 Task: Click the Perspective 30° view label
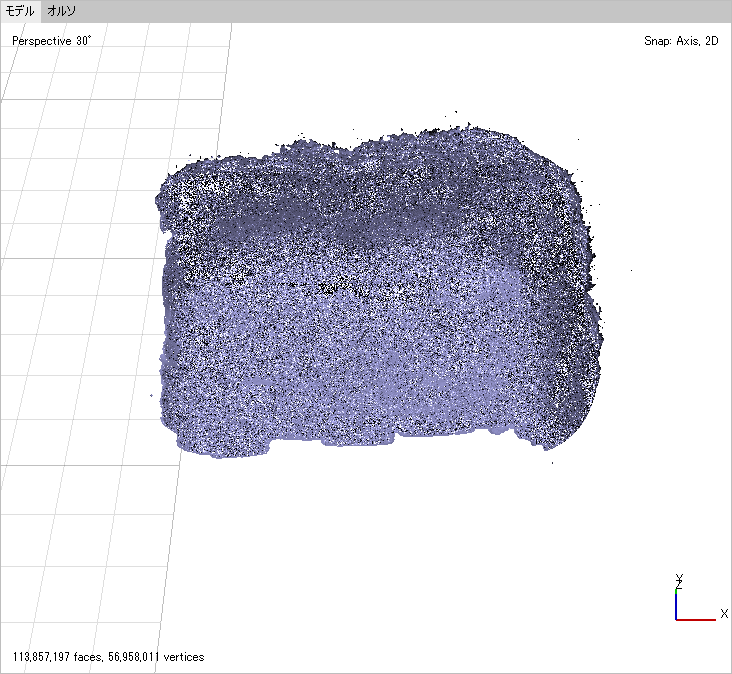click(51, 41)
